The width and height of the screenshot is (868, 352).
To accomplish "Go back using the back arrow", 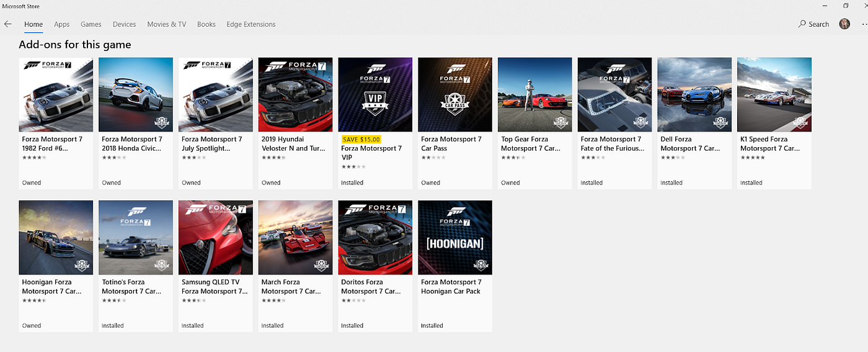I will [8, 24].
